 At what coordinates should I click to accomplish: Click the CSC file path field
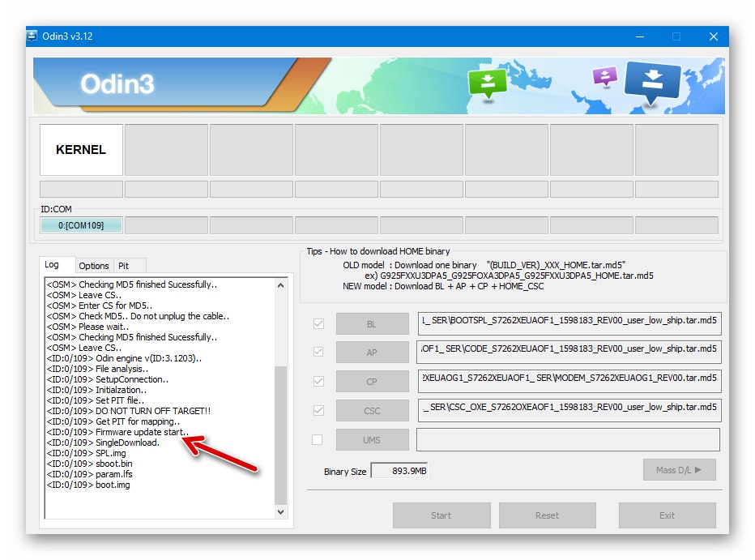(569, 410)
